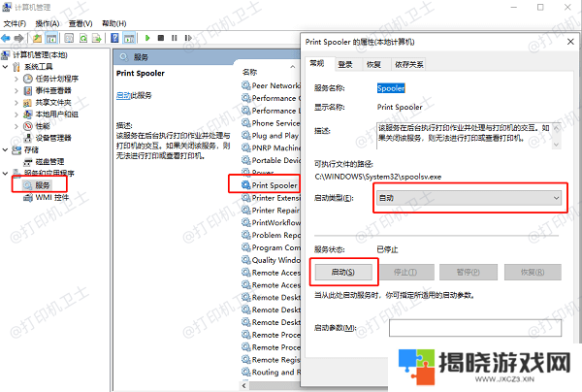Viewport: 582px width, 392px height.
Task: Expand the 事件查看器 node arrow
Action: [16, 90]
